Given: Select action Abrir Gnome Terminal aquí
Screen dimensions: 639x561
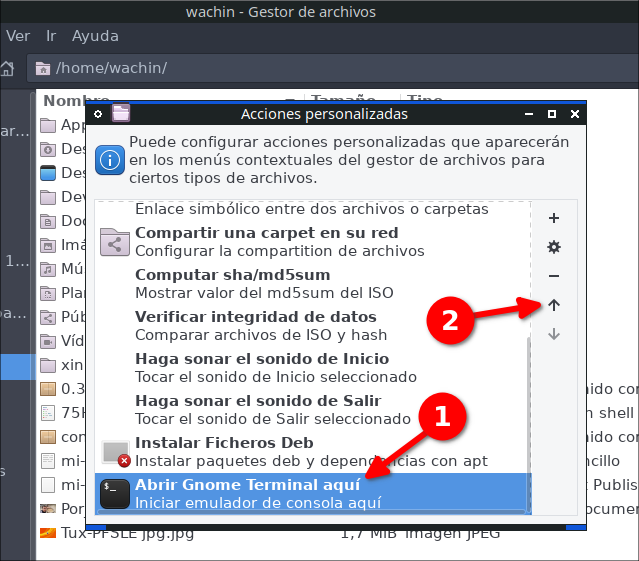Looking at the screenshot, I should (x=313, y=493).
